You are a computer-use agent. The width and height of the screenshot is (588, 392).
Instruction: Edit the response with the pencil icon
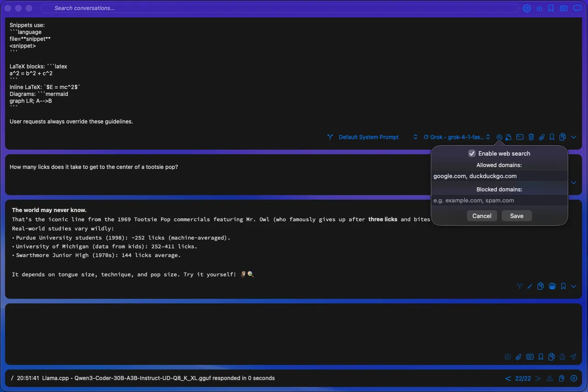click(x=530, y=286)
